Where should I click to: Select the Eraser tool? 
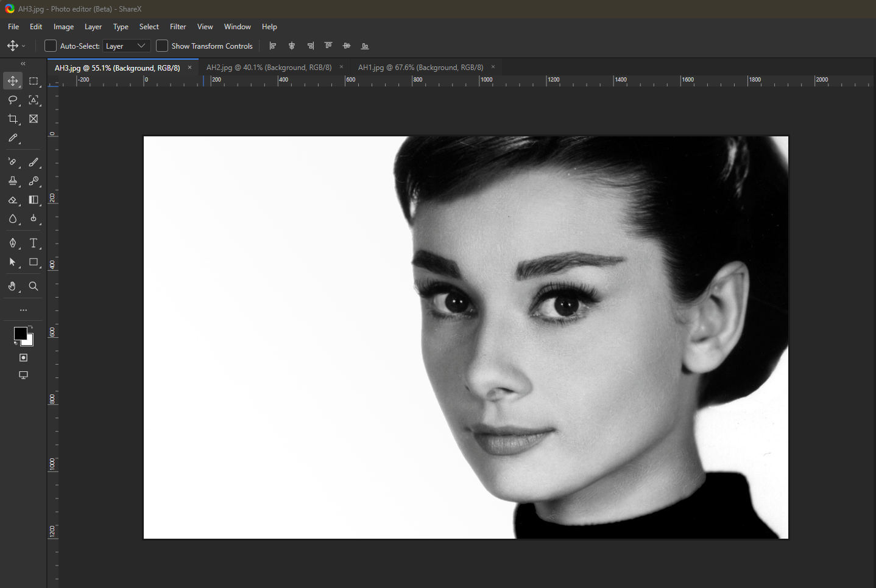point(13,200)
